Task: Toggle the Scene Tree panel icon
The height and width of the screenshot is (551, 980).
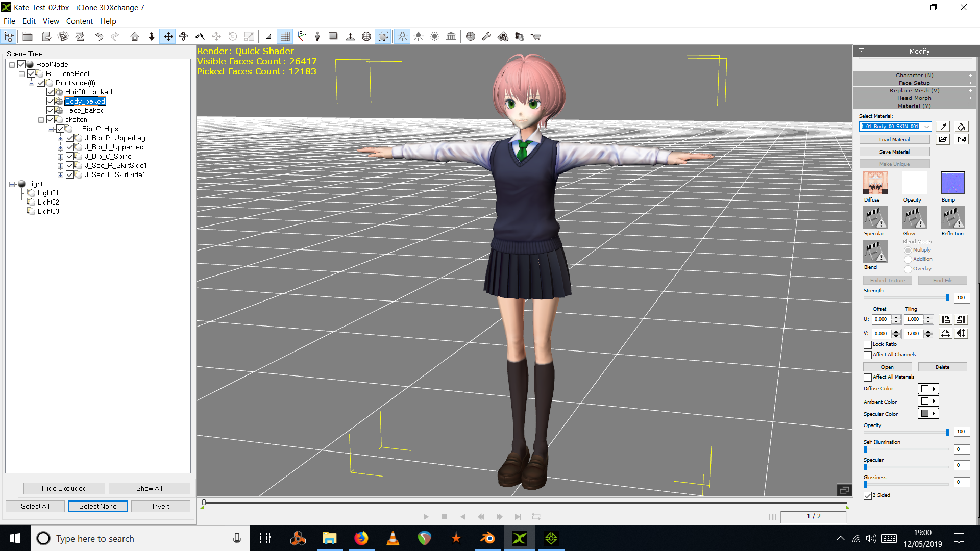Action: point(9,36)
